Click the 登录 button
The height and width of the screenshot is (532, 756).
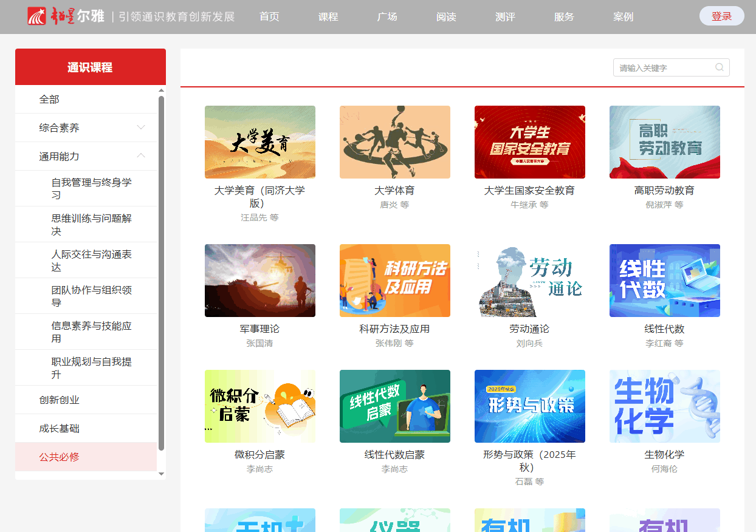point(721,16)
